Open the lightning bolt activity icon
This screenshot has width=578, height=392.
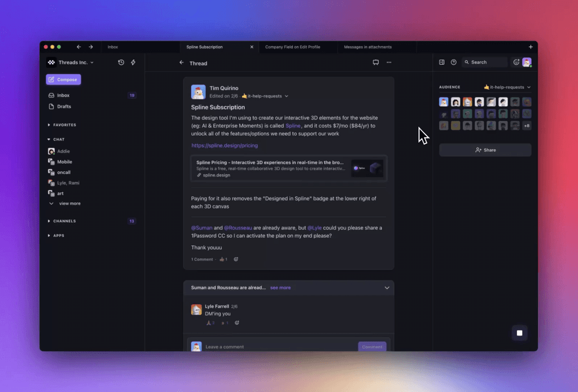click(x=133, y=62)
